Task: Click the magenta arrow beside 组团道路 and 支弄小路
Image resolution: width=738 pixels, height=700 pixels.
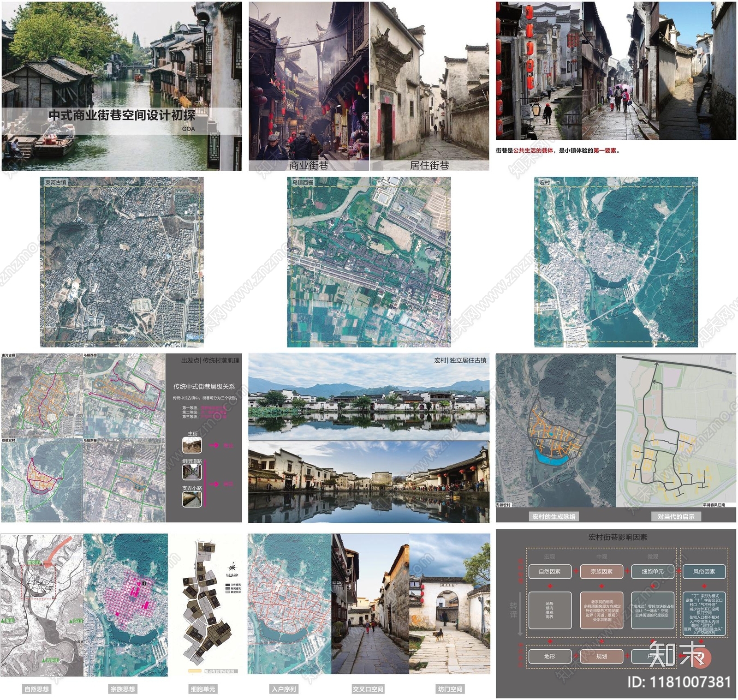Action: point(214,484)
